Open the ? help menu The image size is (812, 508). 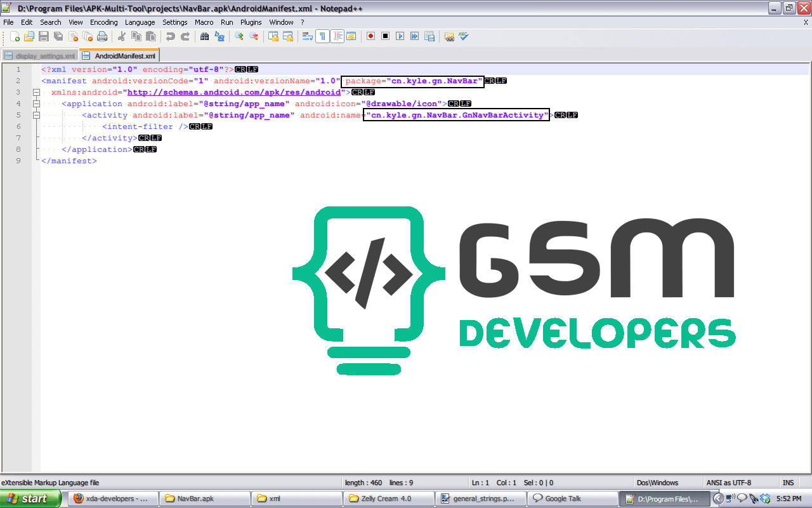point(303,22)
